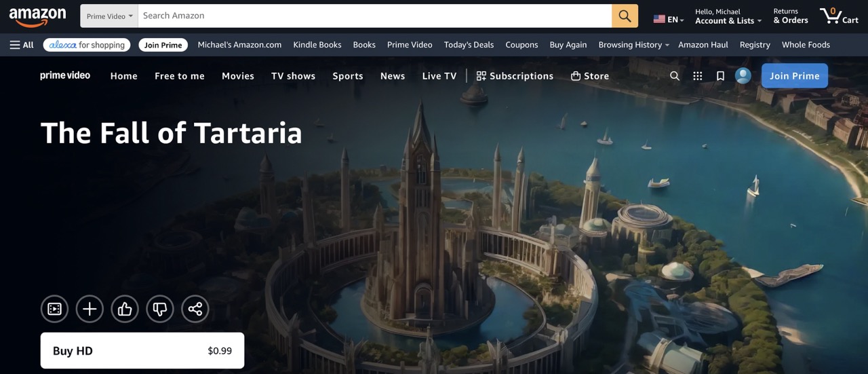Viewport: 868px width, 374px height.
Task: Open Whole Foods link
Action: [806, 45]
